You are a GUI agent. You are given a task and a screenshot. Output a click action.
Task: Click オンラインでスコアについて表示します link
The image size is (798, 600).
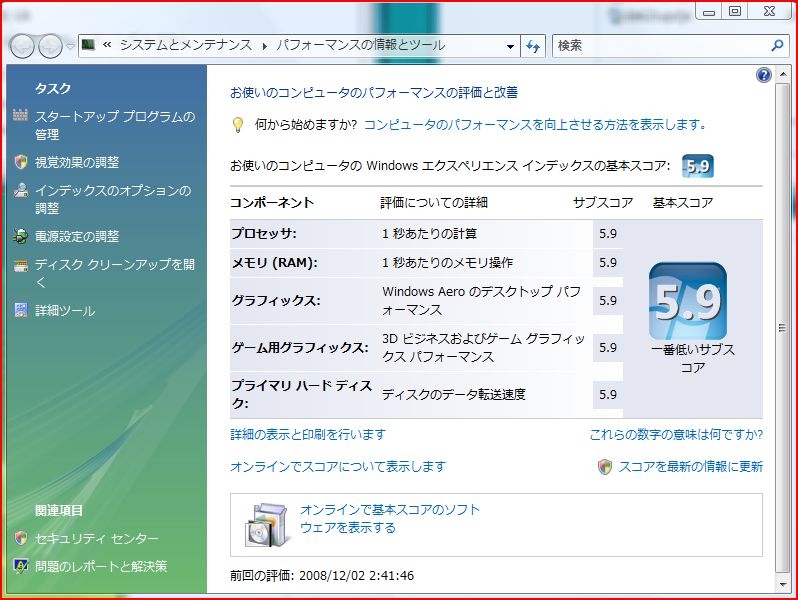(x=338, y=466)
